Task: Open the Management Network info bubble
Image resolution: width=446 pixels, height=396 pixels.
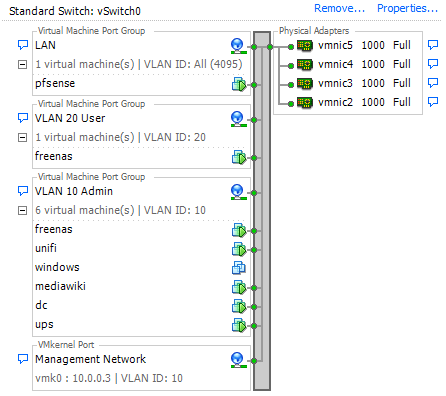Action: pos(23,359)
